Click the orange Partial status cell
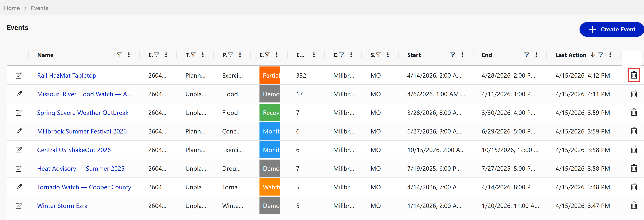 coord(270,75)
